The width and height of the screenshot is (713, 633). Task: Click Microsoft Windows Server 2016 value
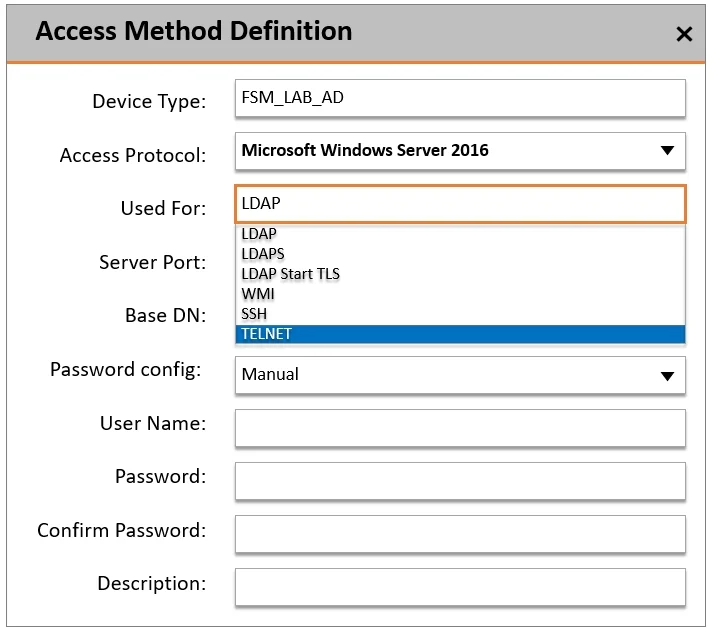click(365, 151)
